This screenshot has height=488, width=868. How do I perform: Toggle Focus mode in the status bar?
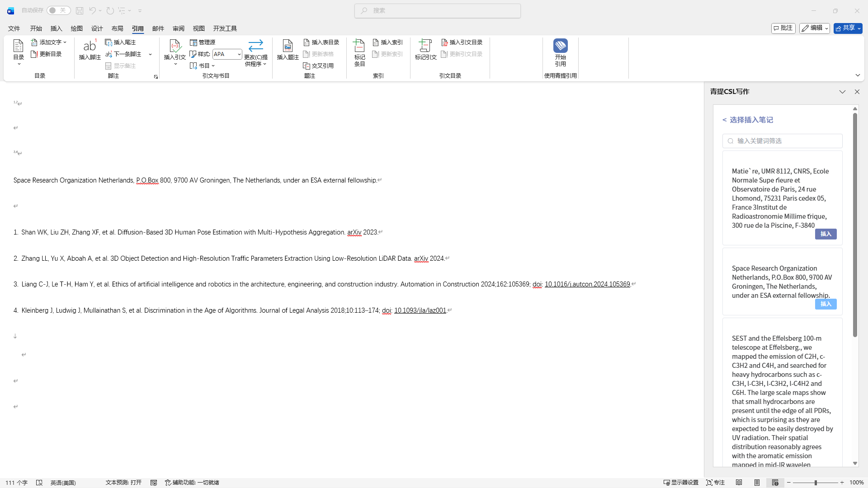click(715, 483)
